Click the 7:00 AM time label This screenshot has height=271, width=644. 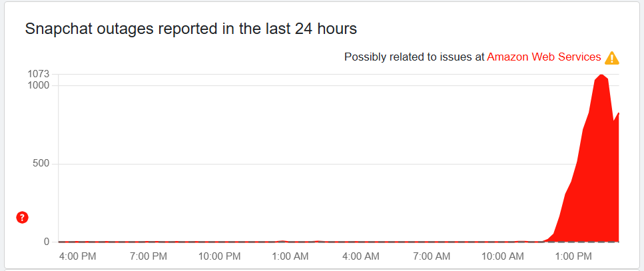click(x=431, y=256)
